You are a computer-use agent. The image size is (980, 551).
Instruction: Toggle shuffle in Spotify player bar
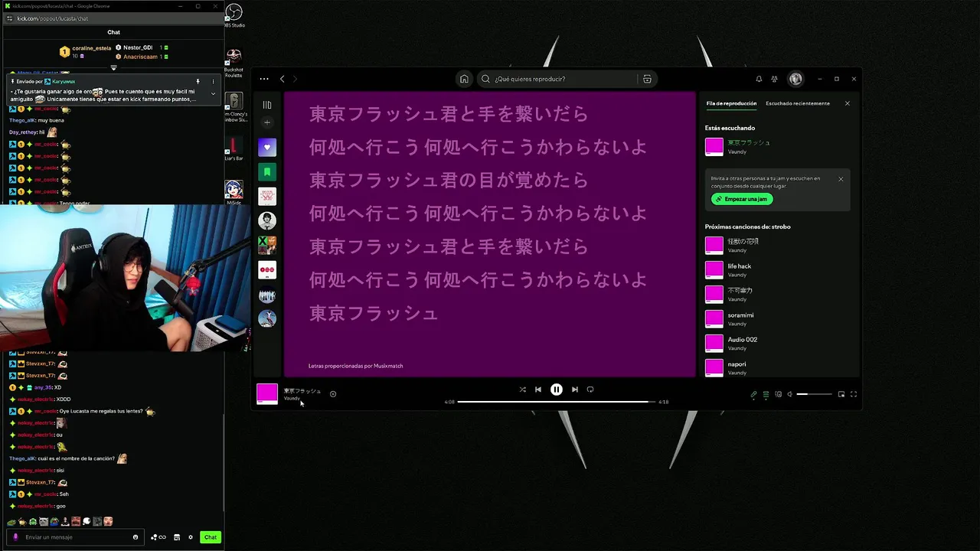coord(522,390)
